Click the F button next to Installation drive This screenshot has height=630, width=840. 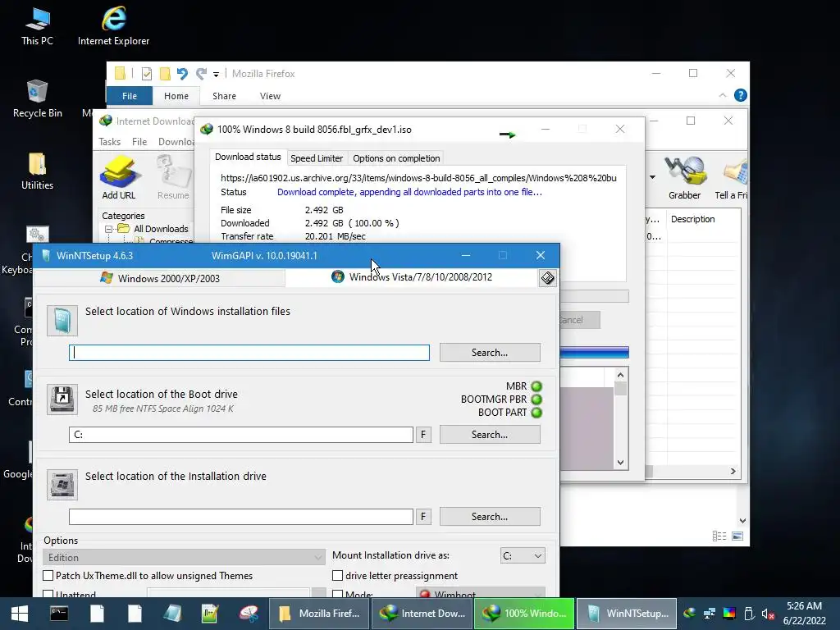pyautogui.click(x=423, y=517)
